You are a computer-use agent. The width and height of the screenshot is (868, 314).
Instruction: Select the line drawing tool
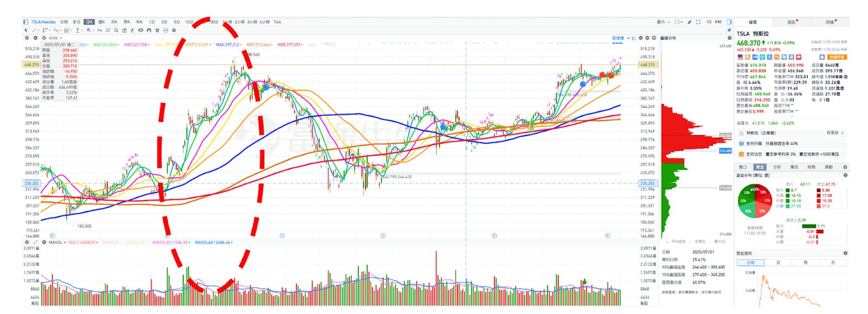[34, 30]
